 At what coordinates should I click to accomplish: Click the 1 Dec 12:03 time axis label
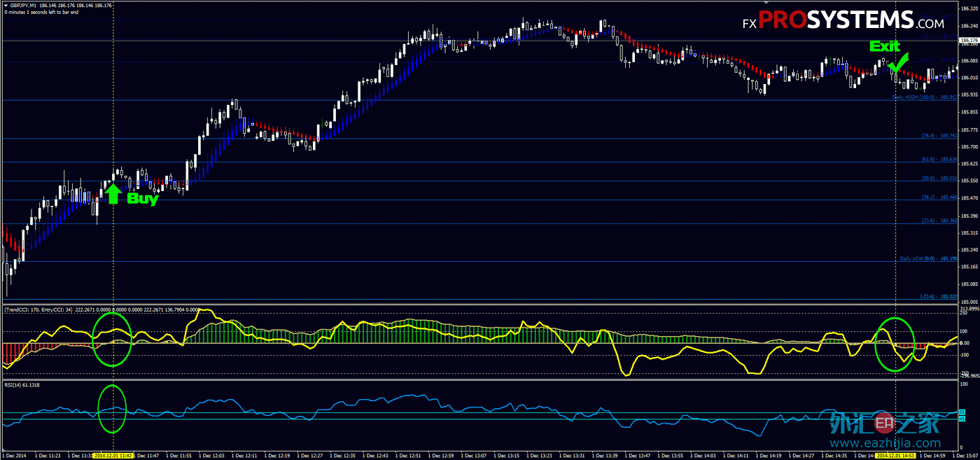pos(211,455)
